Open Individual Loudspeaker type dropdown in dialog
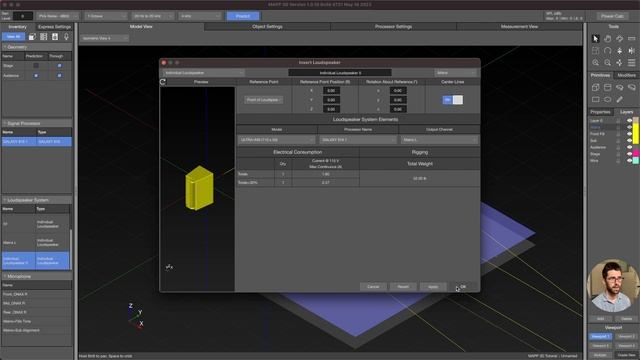The height and width of the screenshot is (360, 640). [x=203, y=73]
